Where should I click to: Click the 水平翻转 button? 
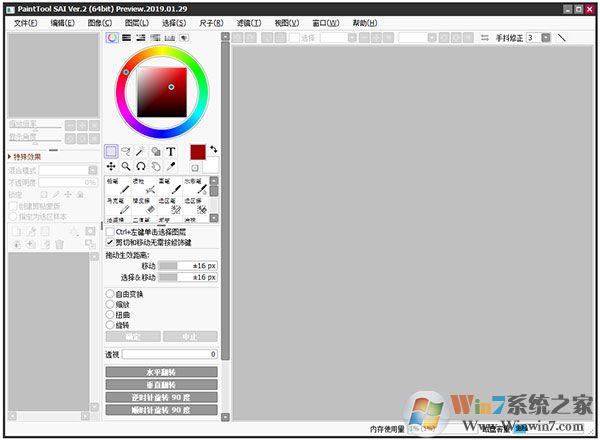pos(161,372)
